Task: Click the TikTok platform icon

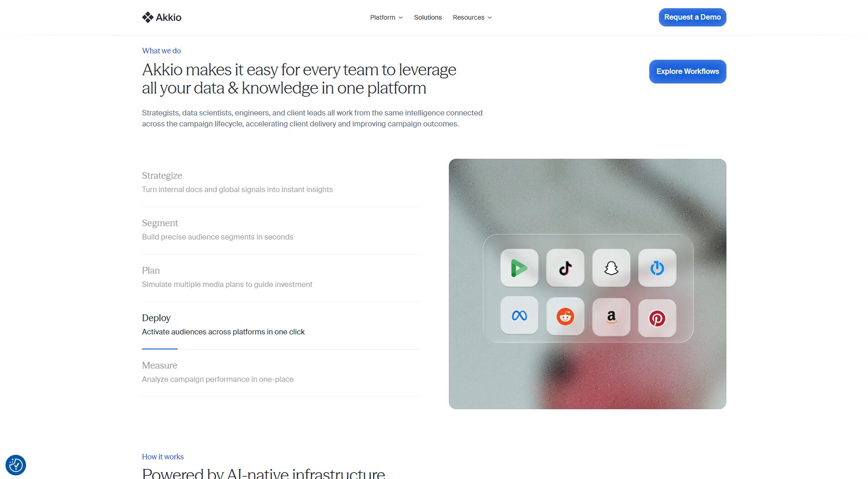Action: click(x=565, y=268)
